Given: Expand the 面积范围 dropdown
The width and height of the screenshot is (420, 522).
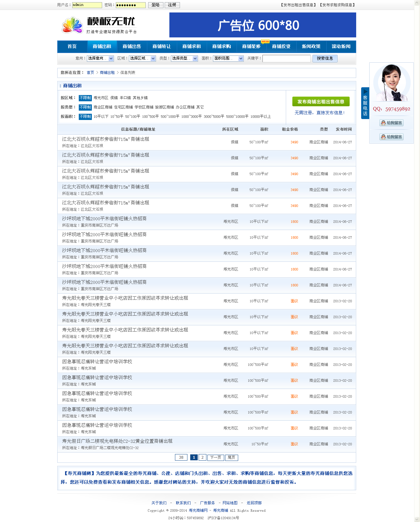Looking at the screenshot, I should pos(228,58).
